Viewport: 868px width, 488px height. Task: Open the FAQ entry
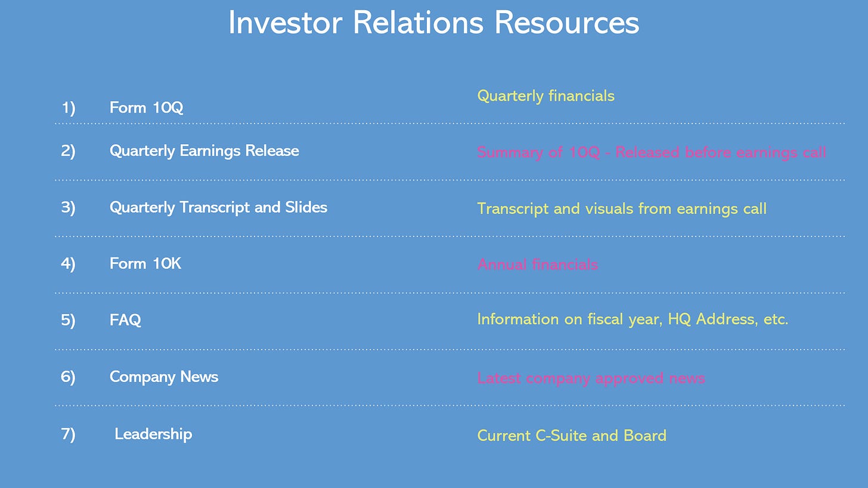pyautogui.click(x=125, y=320)
